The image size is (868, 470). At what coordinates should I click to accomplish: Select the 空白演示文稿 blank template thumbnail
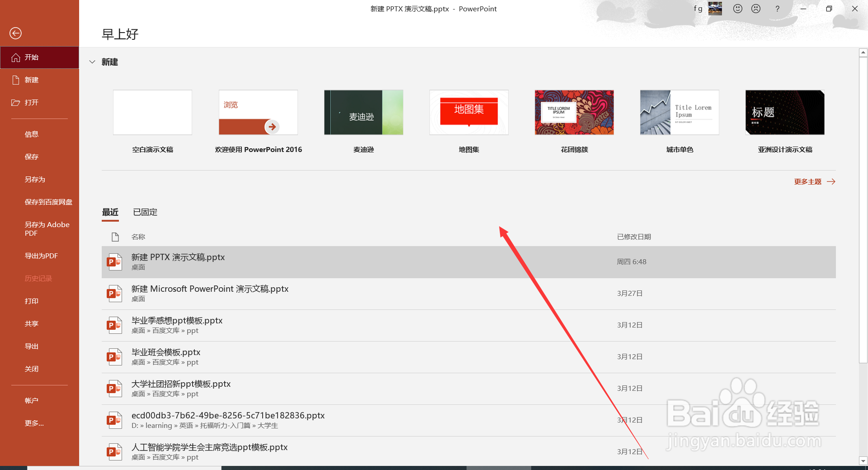152,112
